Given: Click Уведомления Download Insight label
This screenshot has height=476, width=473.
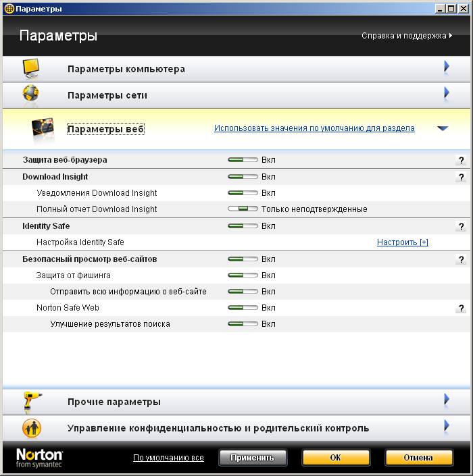Looking at the screenshot, I should (x=97, y=193).
